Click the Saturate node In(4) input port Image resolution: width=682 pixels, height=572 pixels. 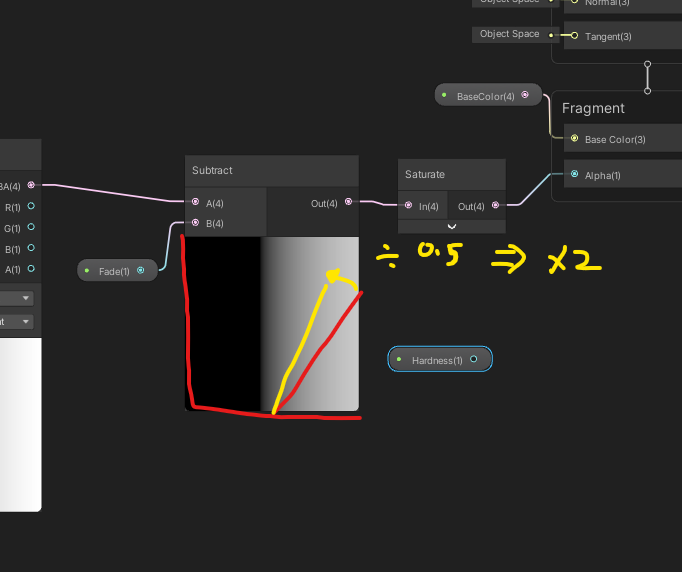pyautogui.click(x=408, y=205)
